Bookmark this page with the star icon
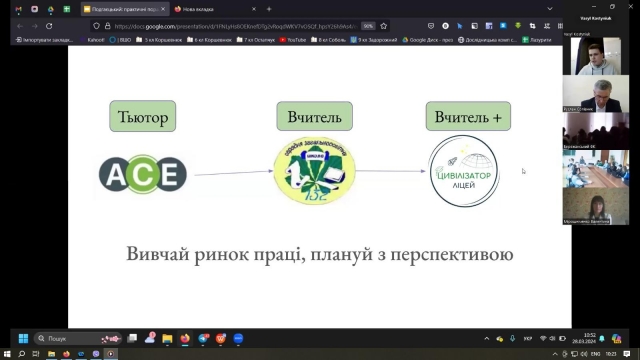Viewport: 640px width, 360px height. pyautogui.click(x=383, y=26)
